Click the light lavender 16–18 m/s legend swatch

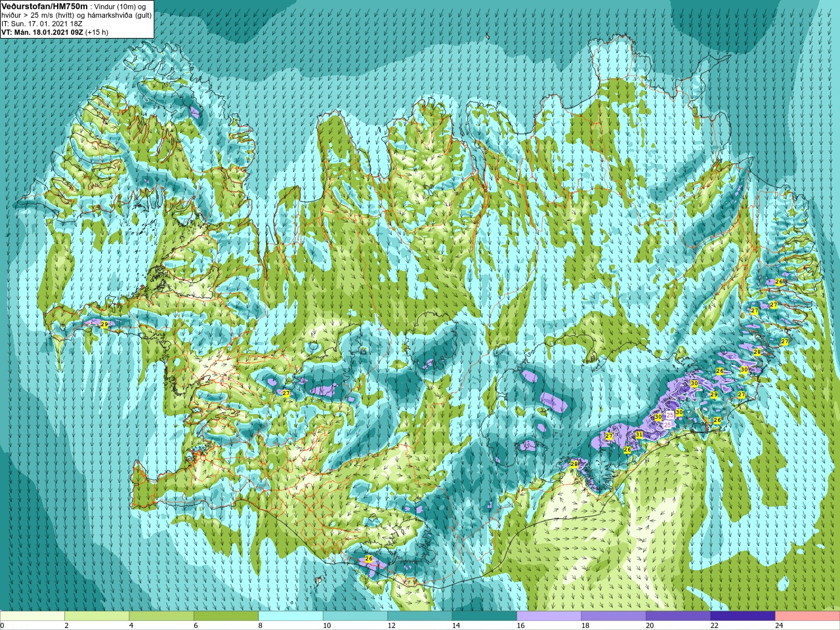coord(549,616)
